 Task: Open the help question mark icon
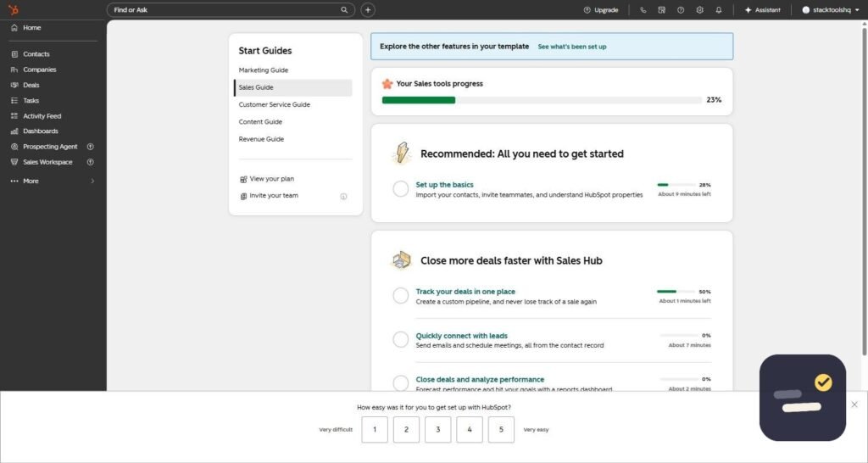point(681,10)
